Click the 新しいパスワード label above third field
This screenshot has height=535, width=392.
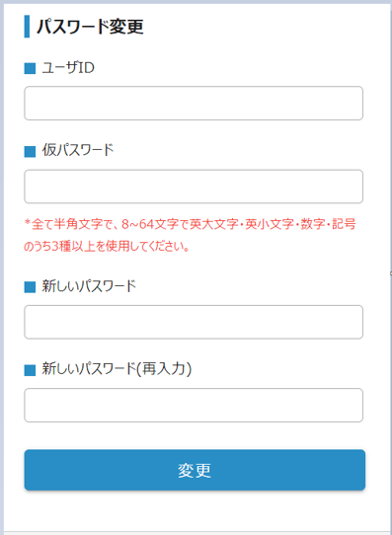pyautogui.click(x=89, y=285)
